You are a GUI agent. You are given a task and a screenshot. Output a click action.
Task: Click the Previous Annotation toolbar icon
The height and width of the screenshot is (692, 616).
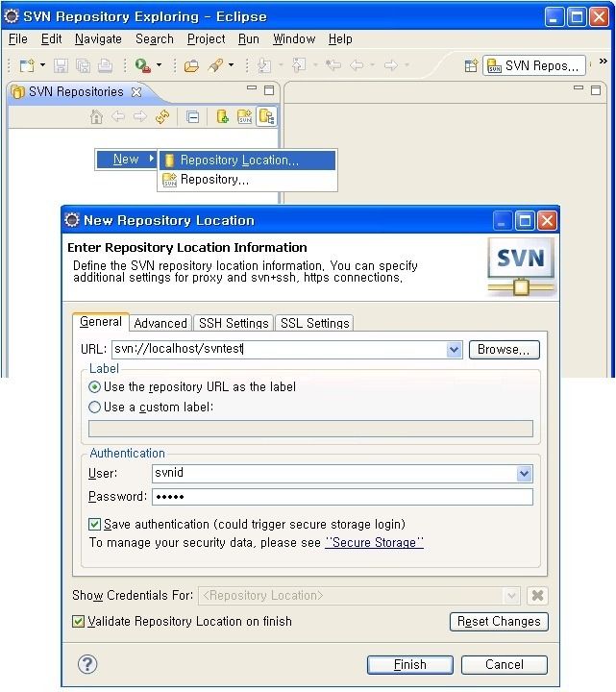pyautogui.click(x=299, y=65)
